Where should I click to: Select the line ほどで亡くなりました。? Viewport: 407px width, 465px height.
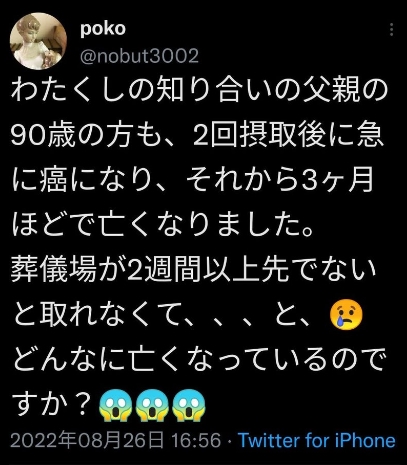(163, 227)
